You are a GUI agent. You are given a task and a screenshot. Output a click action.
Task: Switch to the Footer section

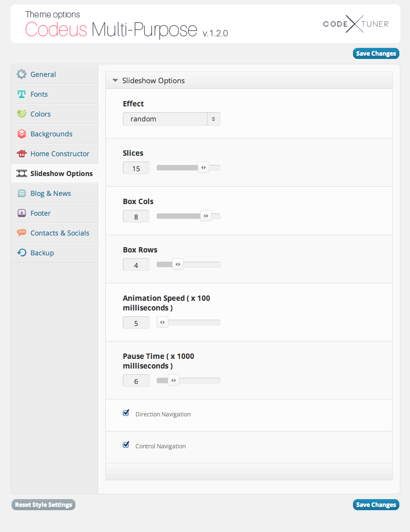(41, 213)
